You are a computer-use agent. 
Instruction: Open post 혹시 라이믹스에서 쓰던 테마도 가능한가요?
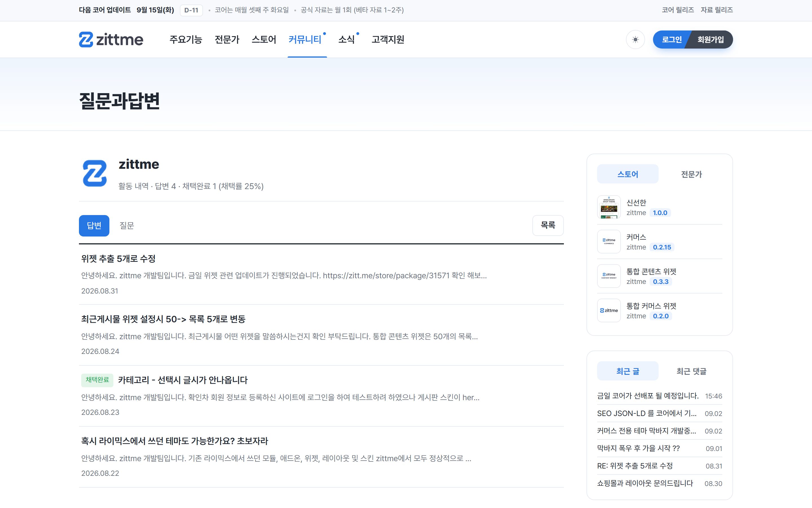[175, 441]
